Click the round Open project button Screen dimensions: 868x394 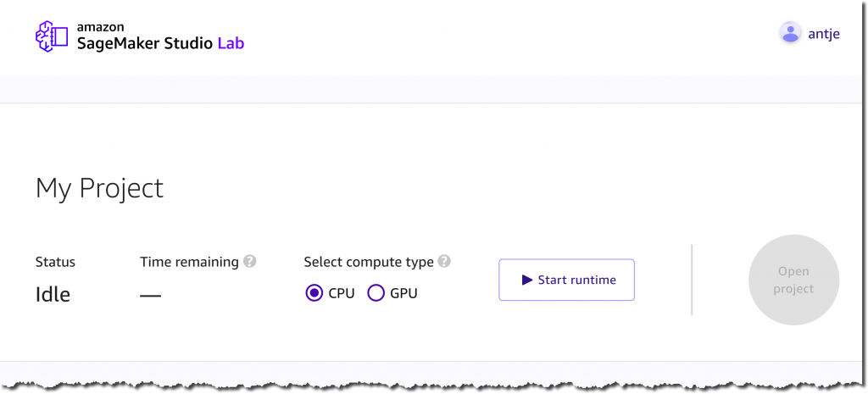(793, 280)
